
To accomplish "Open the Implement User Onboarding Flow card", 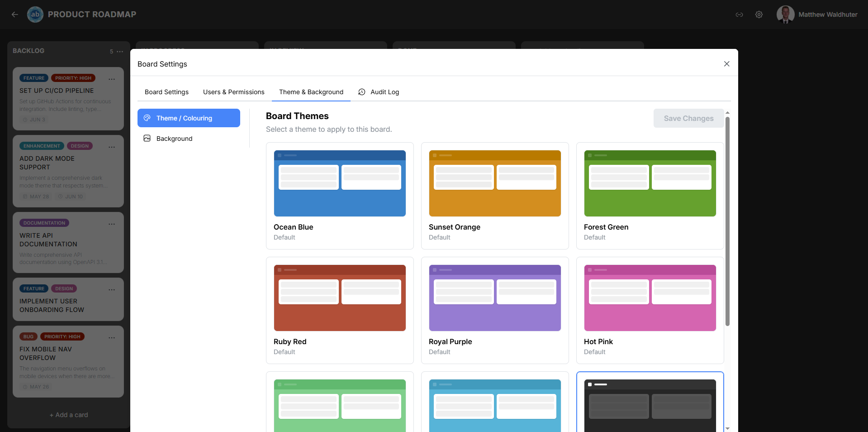I will click(x=68, y=299).
